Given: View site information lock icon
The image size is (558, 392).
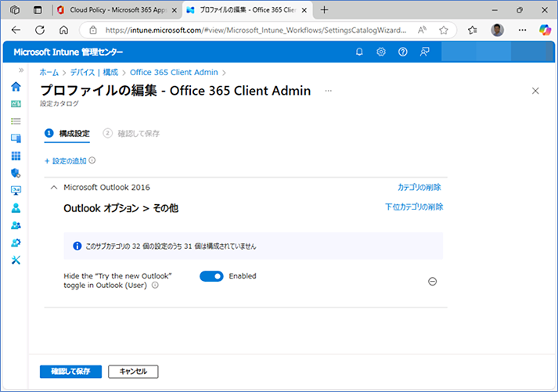Looking at the screenshot, I should pos(93,31).
